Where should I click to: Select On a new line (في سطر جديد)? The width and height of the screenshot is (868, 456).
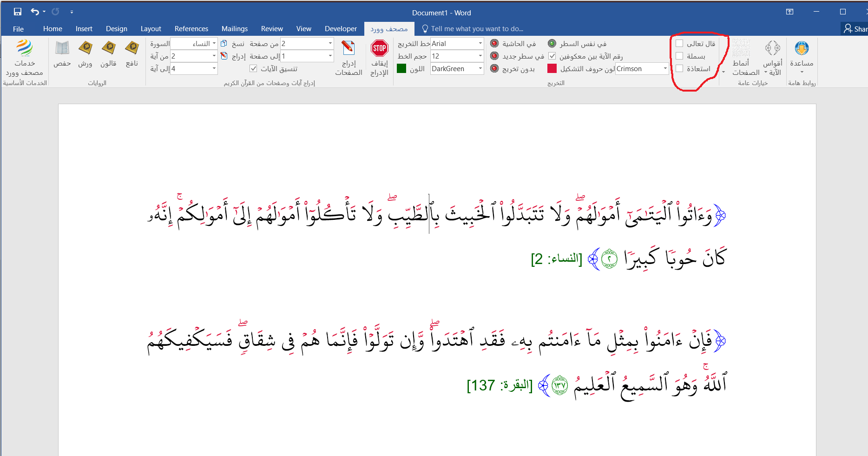click(494, 56)
